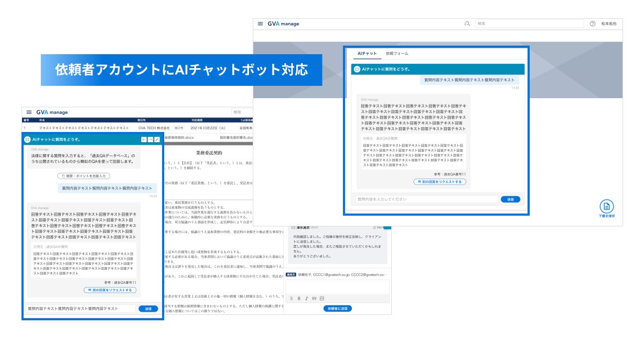Click 検索 search field in right window header
The width and height of the screenshot is (644, 338).
[529, 24]
